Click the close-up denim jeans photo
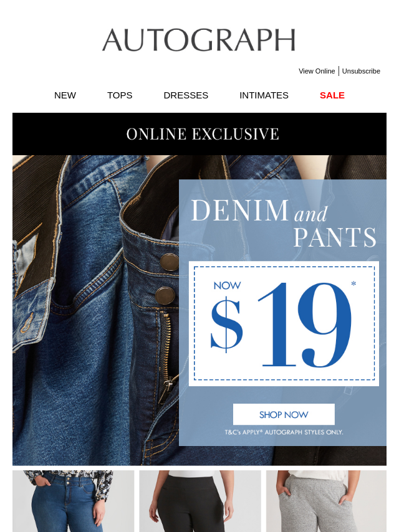Viewport: 399px width, 532px height. [96, 310]
